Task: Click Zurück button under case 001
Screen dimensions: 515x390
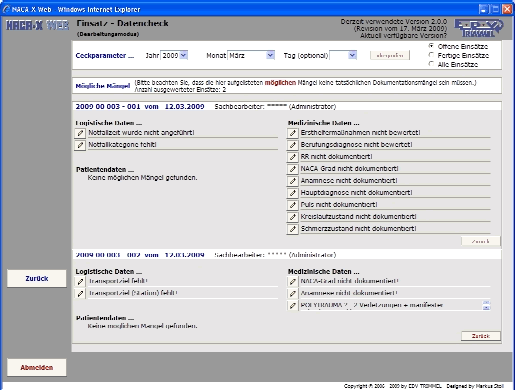Action: point(481,241)
